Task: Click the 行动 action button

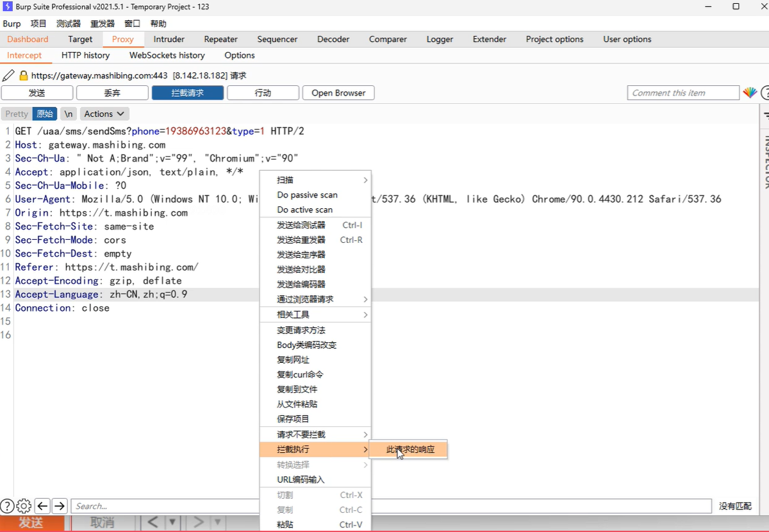Action: click(x=263, y=93)
